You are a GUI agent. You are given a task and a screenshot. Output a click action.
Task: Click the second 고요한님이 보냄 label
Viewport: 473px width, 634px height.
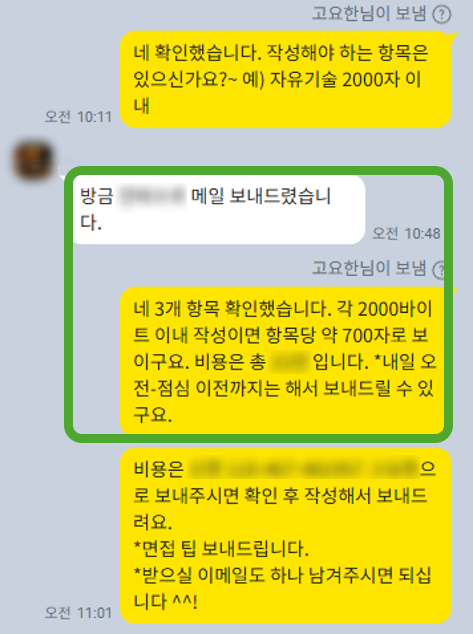pos(369,268)
